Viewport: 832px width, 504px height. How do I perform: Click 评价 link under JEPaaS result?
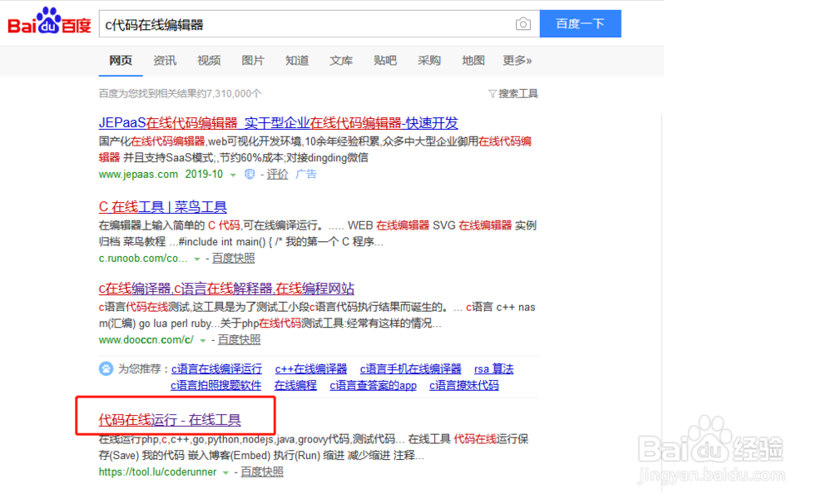[x=277, y=175]
